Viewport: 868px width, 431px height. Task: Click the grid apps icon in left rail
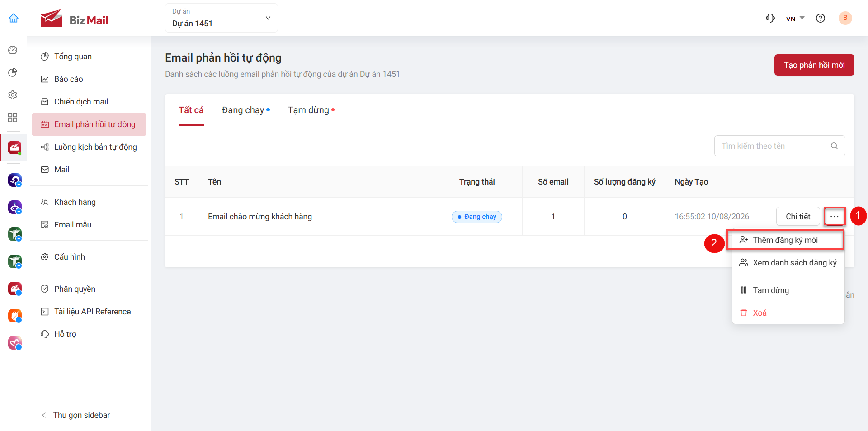(13, 118)
